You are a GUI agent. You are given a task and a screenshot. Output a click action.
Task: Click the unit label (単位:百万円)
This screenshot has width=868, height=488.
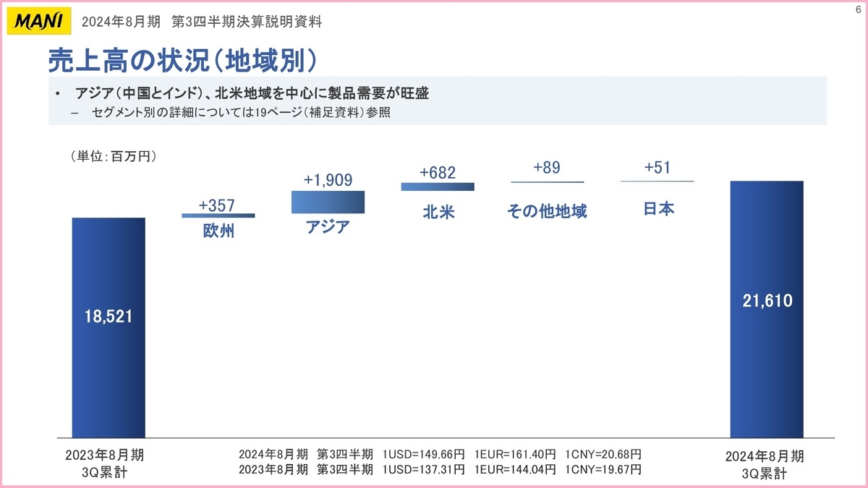[114, 156]
